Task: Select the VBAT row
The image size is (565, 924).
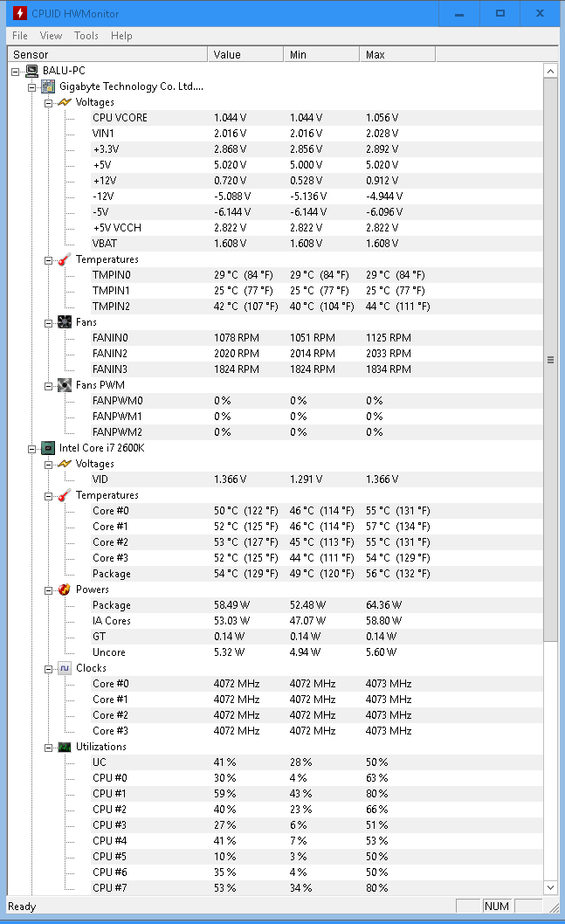Action: point(316,244)
